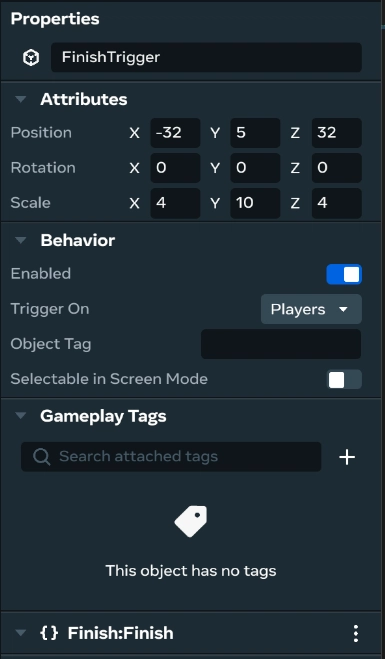385x659 pixels.
Task: Toggle the Enabled switch off
Action: click(x=344, y=274)
